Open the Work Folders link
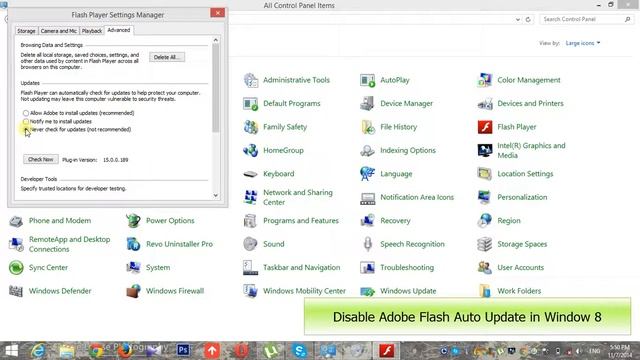The image size is (640, 360). pyautogui.click(x=519, y=291)
